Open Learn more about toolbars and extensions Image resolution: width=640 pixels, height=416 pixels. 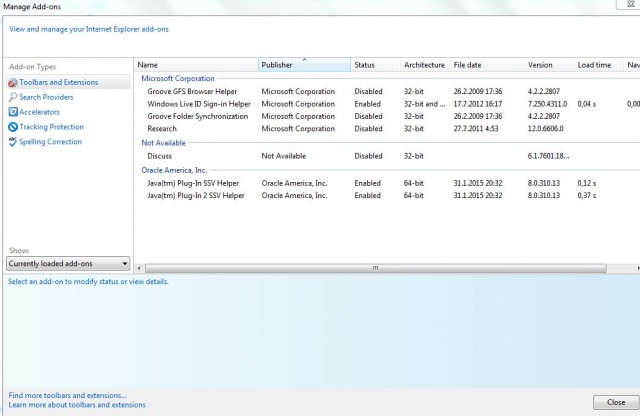77,405
